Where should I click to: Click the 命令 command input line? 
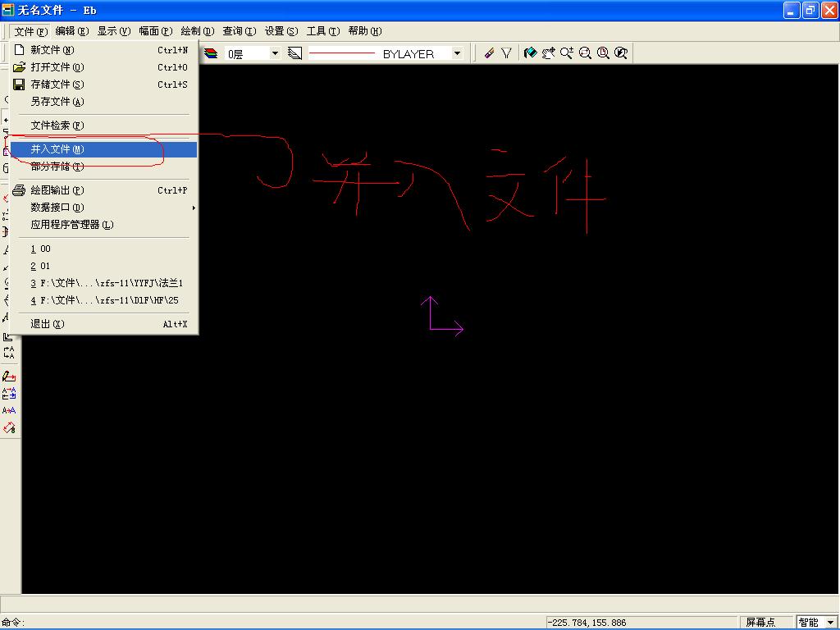coord(272,622)
